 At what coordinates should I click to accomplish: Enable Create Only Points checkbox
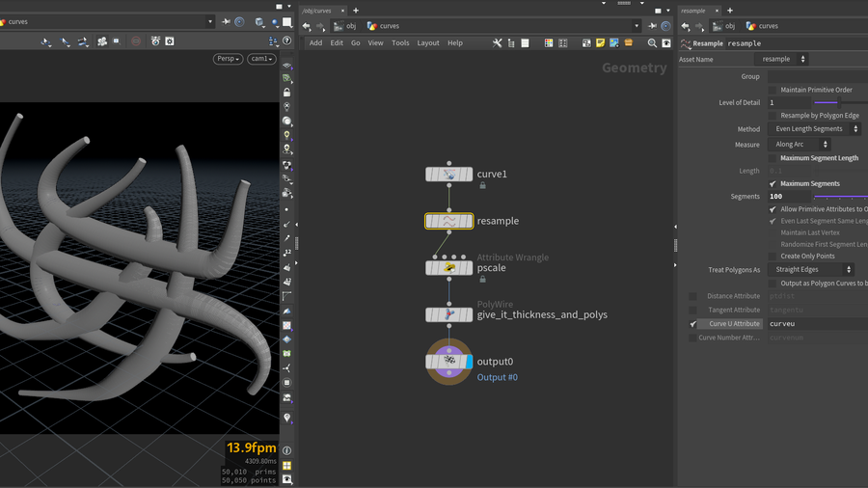[x=773, y=256]
